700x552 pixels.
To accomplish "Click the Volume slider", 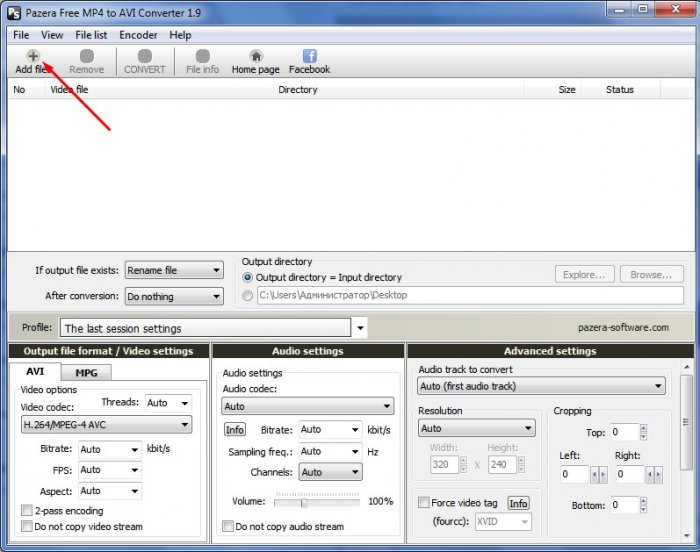I will (304, 501).
